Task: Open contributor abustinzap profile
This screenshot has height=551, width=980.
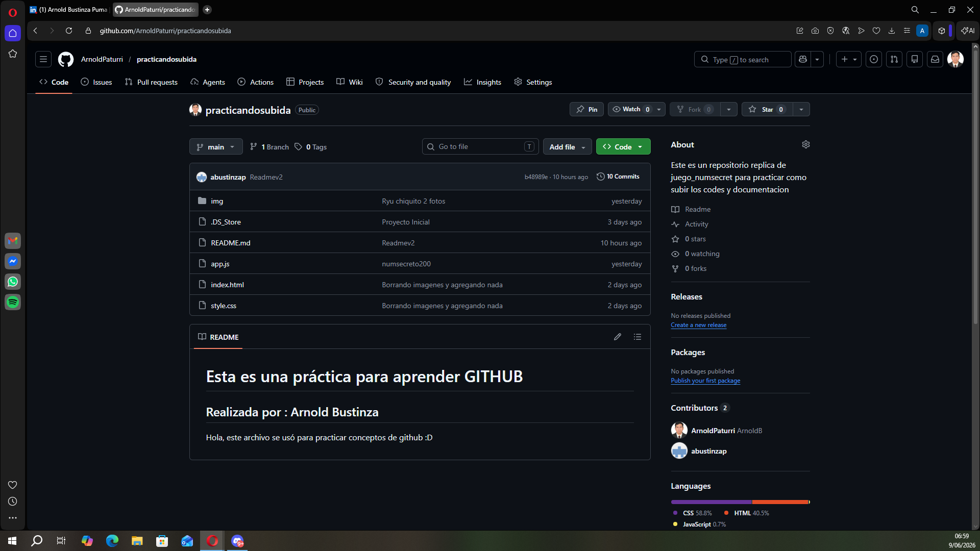Action: (709, 451)
